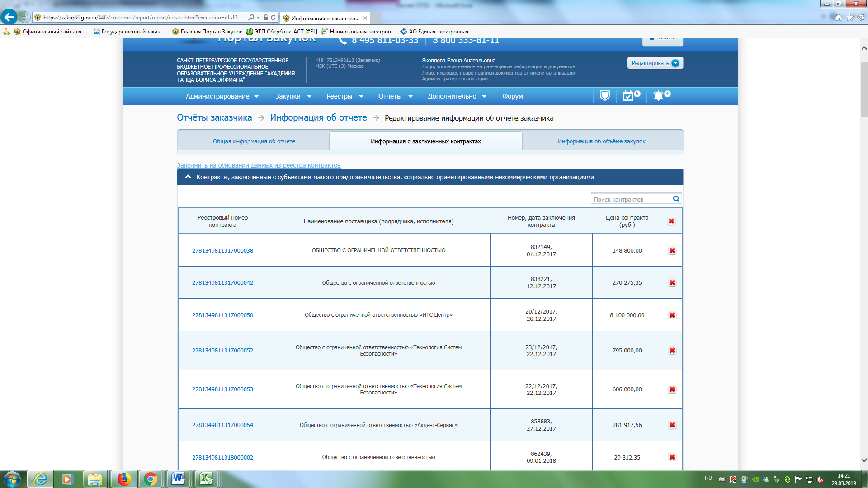Delete the ИТС Центр contract row

(x=672, y=315)
